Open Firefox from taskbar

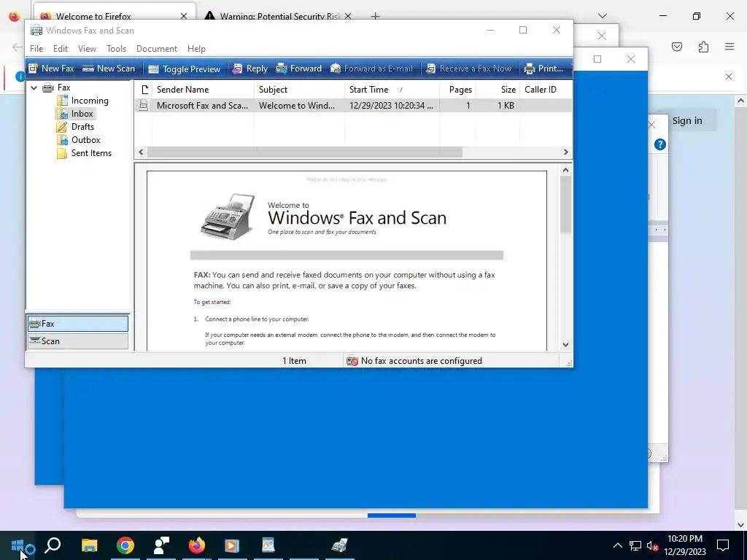(x=196, y=545)
